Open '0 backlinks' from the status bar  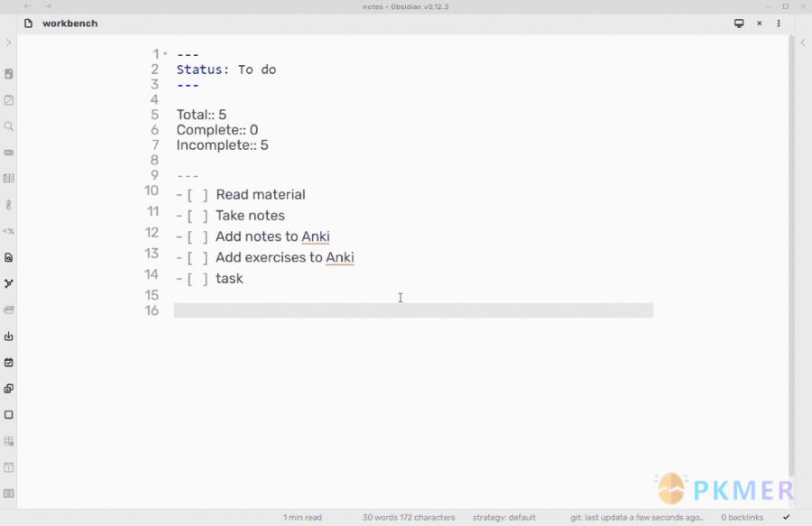(x=743, y=517)
